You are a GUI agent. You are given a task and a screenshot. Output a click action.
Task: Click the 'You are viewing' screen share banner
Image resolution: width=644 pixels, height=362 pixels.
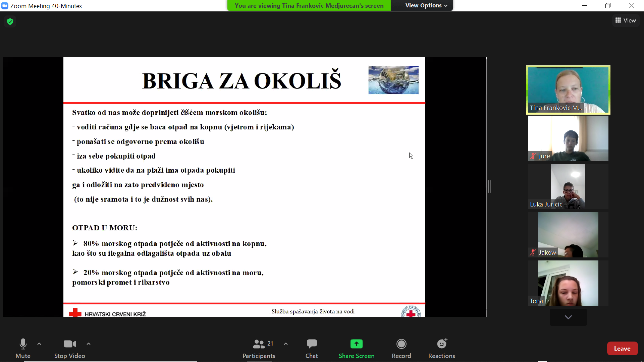(309, 5)
